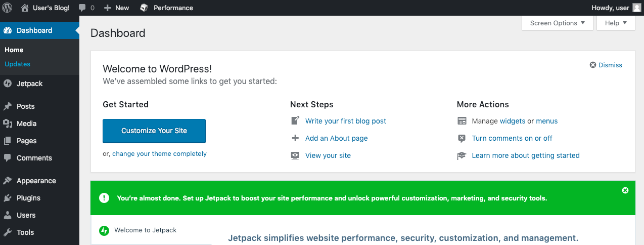Image resolution: width=644 pixels, height=245 pixels.
Task: Click the Next Steps heading
Action: [x=312, y=104]
